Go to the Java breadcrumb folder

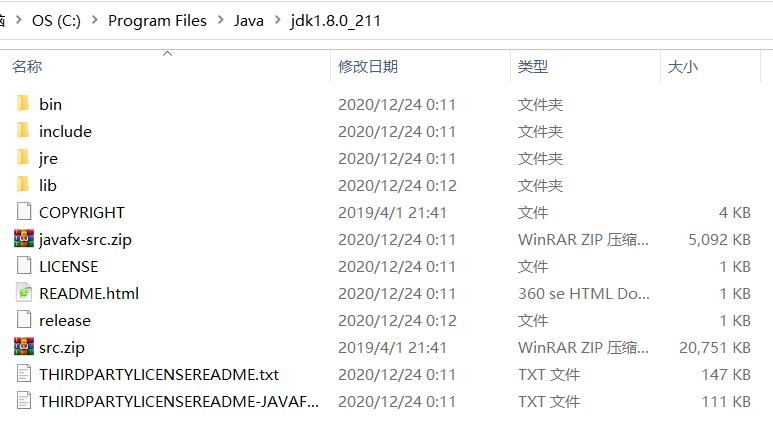point(248,21)
